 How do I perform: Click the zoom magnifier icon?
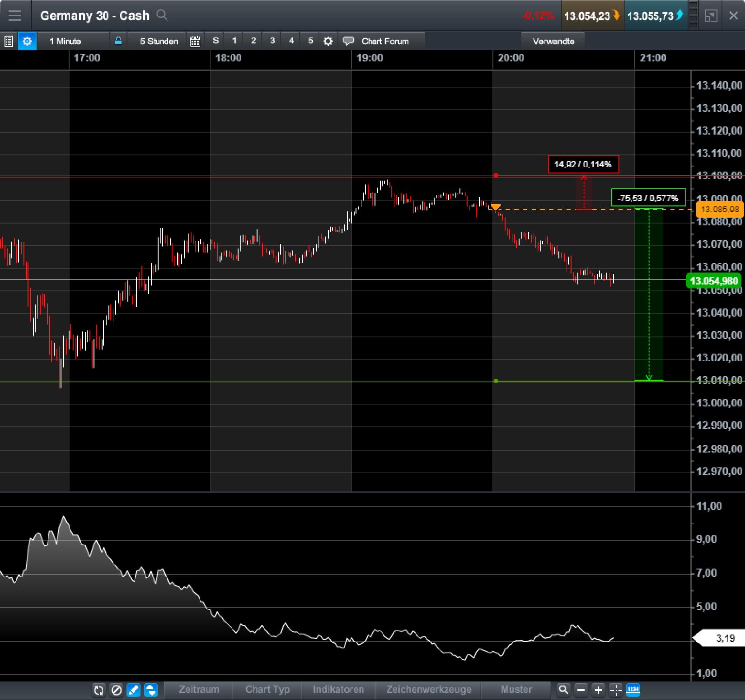tap(563, 690)
